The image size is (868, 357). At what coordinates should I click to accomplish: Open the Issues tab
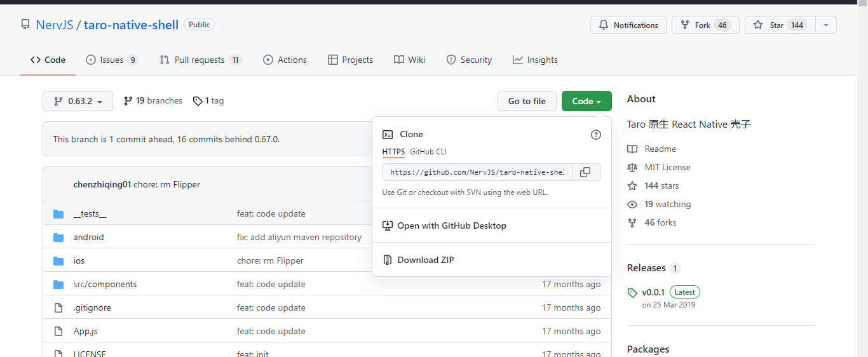coord(112,60)
